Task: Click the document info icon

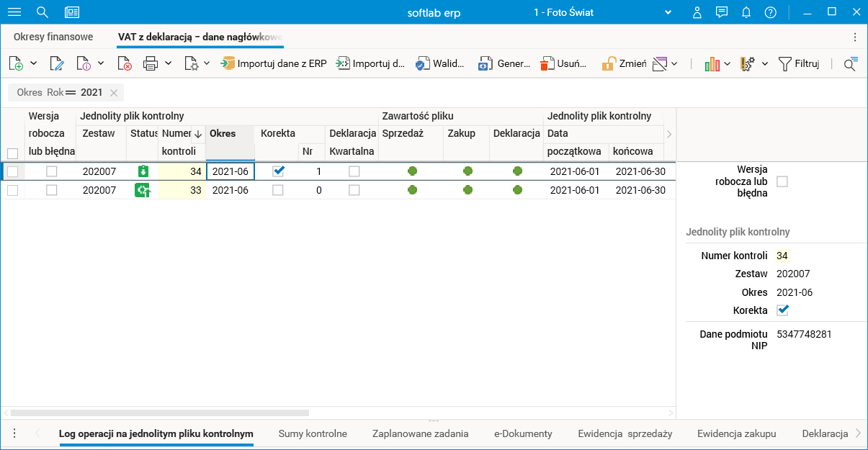Action: pos(84,63)
